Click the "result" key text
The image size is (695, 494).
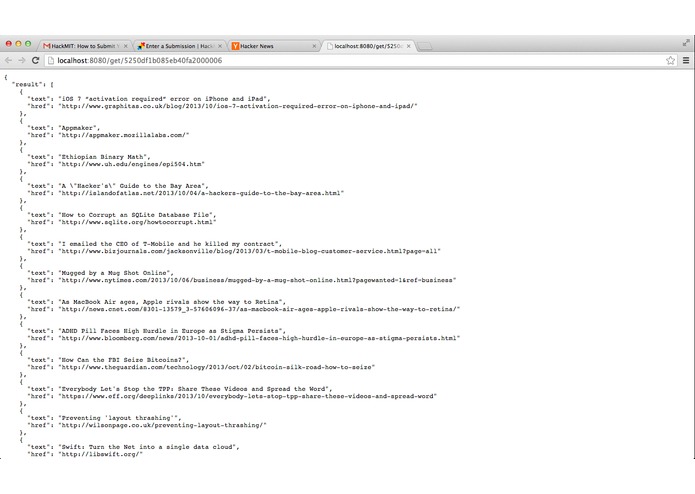pos(27,84)
